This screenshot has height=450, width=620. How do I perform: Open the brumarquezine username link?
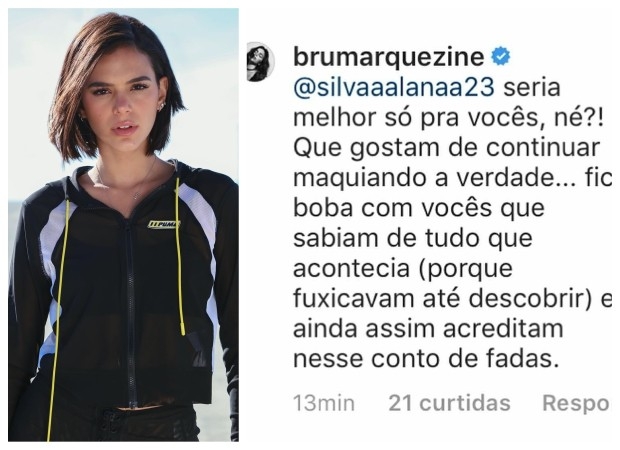click(x=389, y=57)
